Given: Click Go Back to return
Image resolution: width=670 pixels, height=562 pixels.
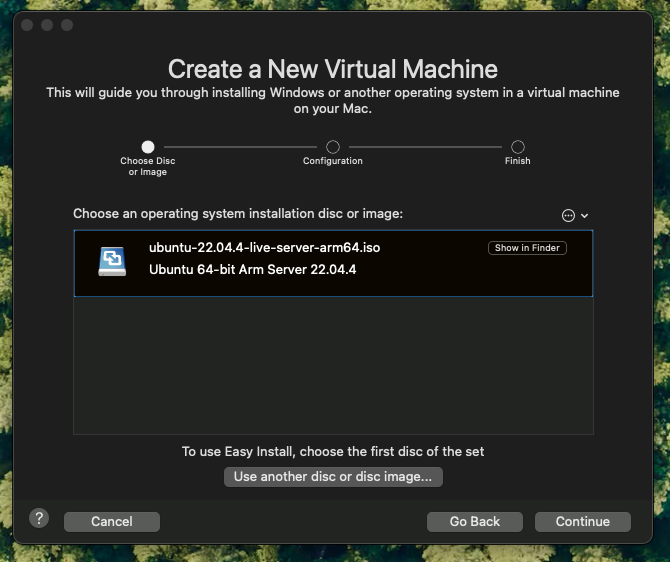Looking at the screenshot, I should [x=474, y=521].
